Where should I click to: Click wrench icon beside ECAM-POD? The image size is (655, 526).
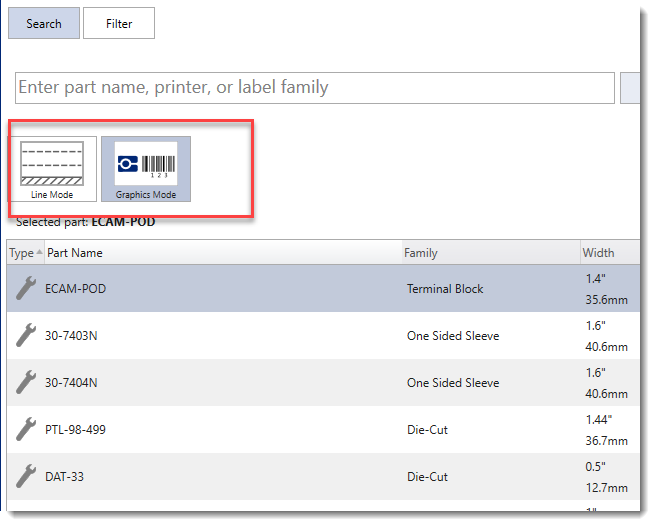[26, 288]
